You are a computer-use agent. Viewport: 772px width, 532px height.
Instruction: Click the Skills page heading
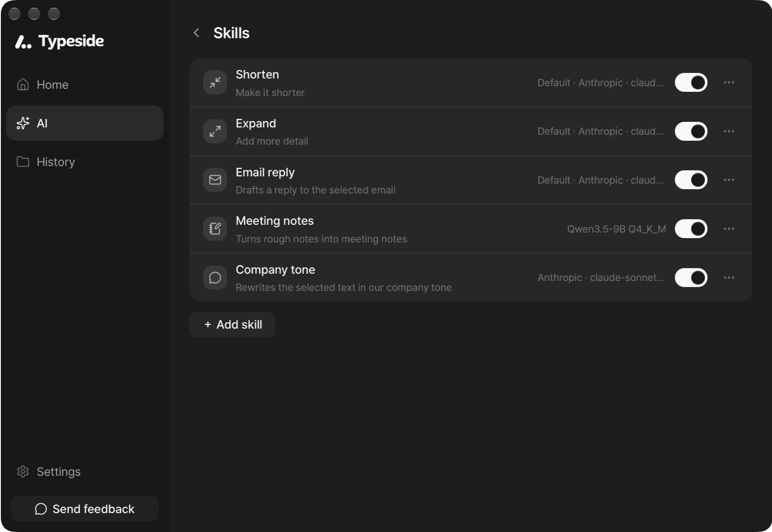pos(231,33)
